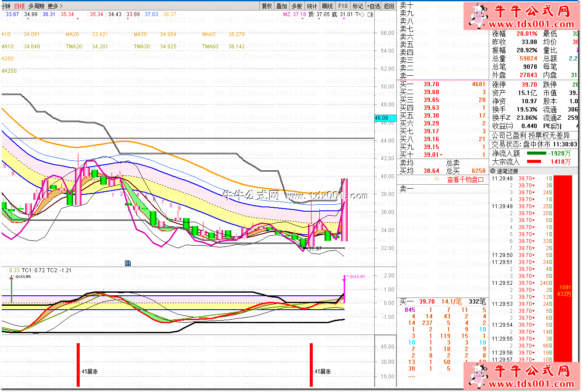Viewport: 582px width, 392px height.
Task: Click the cyan 46.08 price axis tag
Action: 386,118
